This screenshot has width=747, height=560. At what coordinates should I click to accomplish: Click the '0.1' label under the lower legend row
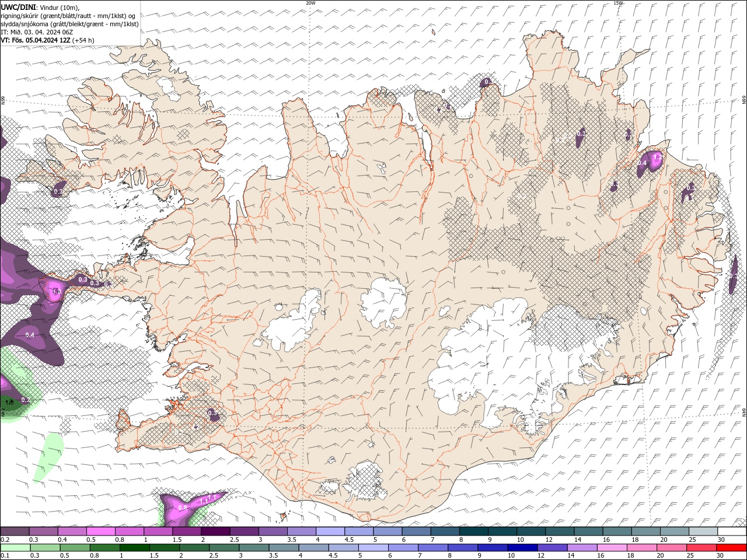pyautogui.click(x=5, y=556)
